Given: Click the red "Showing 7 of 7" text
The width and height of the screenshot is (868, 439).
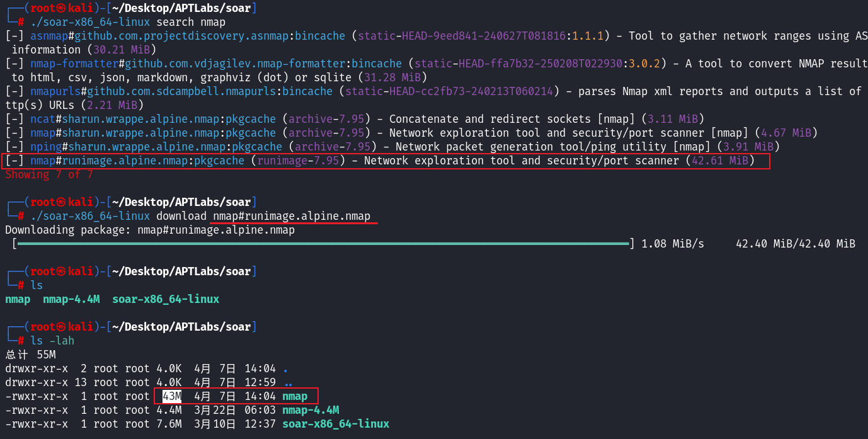Looking at the screenshot, I should coord(49,174).
